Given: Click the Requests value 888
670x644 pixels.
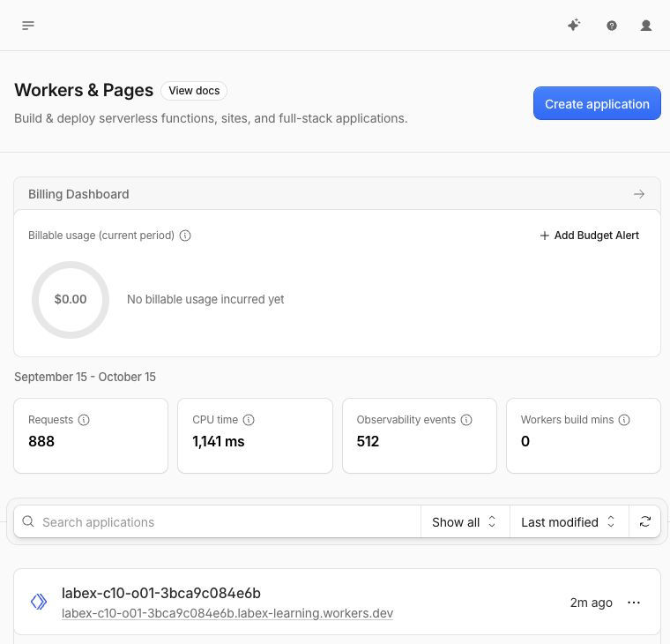Looking at the screenshot, I should [x=41, y=441].
